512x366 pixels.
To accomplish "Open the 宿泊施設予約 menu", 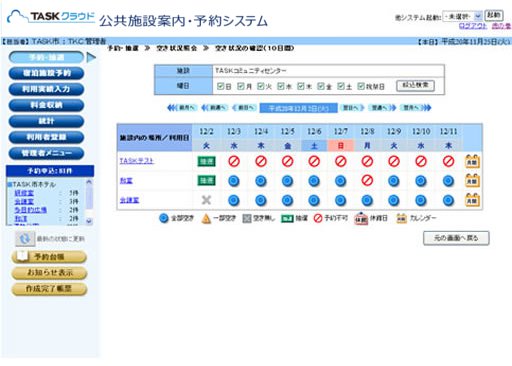I will click(x=46, y=73).
